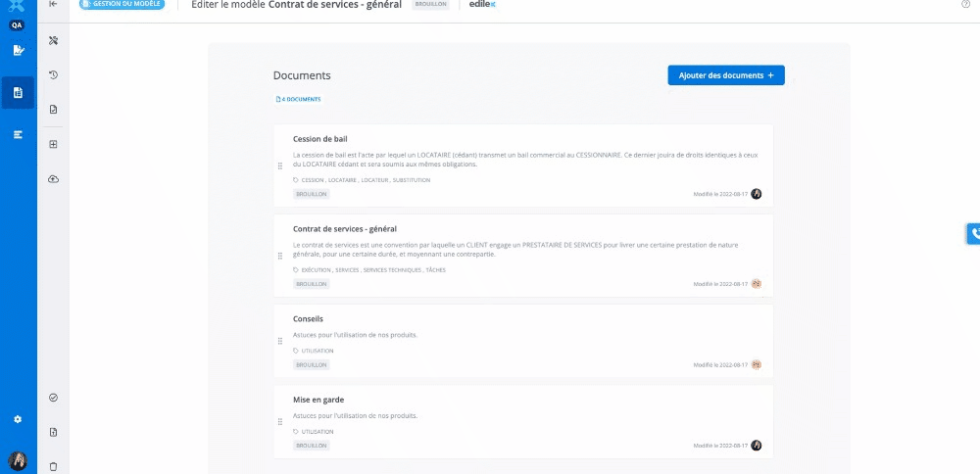Open the grid layout icon in sidebar
Image resolution: width=980 pixels, height=474 pixels.
coord(53,145)
